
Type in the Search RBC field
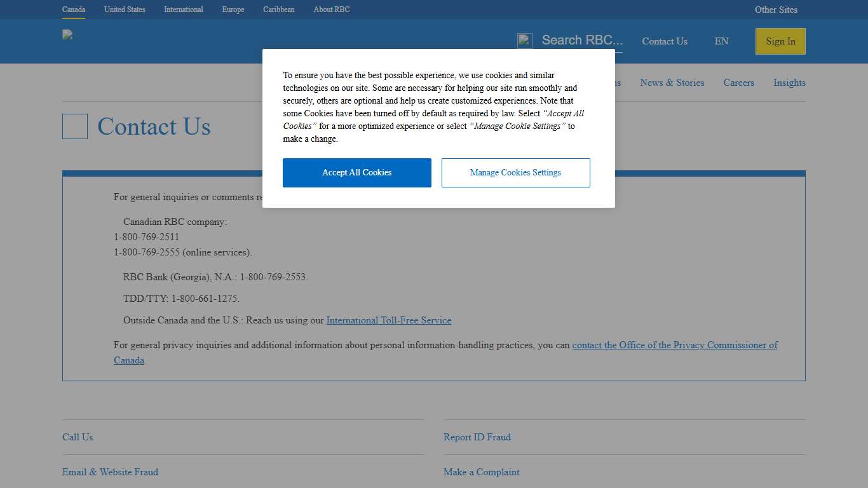pyautogui.click(x=581, y=41)
